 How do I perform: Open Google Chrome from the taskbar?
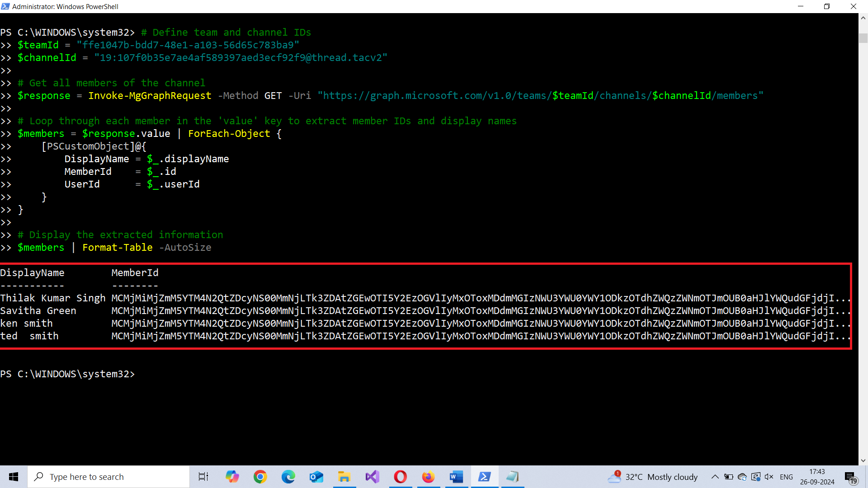click(x=260, y=477)
